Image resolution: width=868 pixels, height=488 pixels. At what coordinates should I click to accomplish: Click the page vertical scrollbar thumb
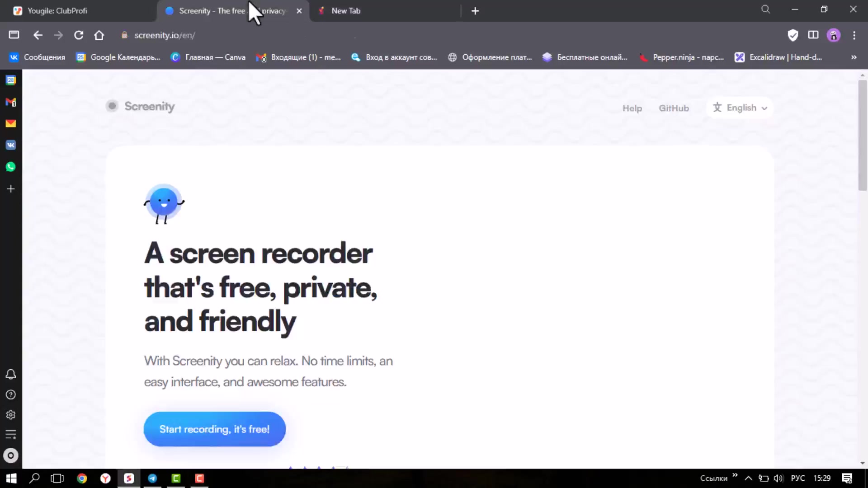[863, 136]
